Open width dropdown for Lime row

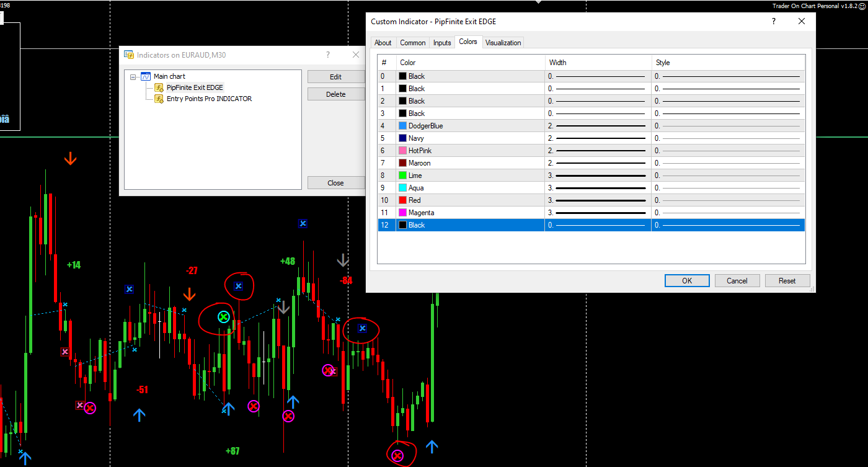pos(598,176)
